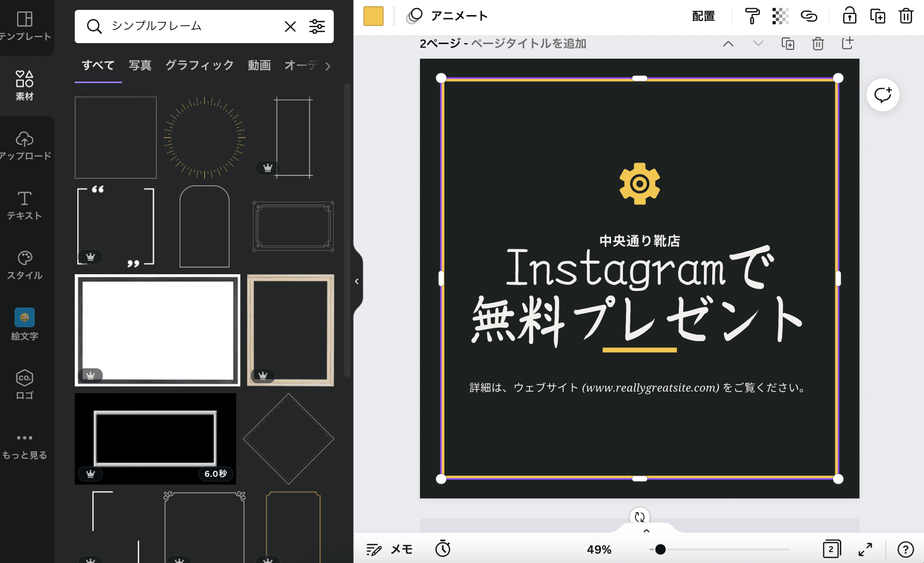This screenshot has width=924, height=563.
Task: Select the 素材 panel in the sidebar
Action: (x=24, y=85)
